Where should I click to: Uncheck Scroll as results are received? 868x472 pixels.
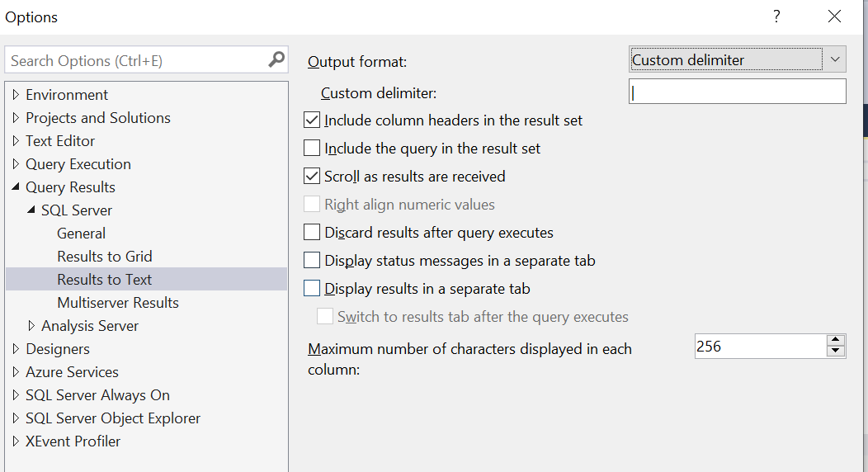click(x=312, y=177)
